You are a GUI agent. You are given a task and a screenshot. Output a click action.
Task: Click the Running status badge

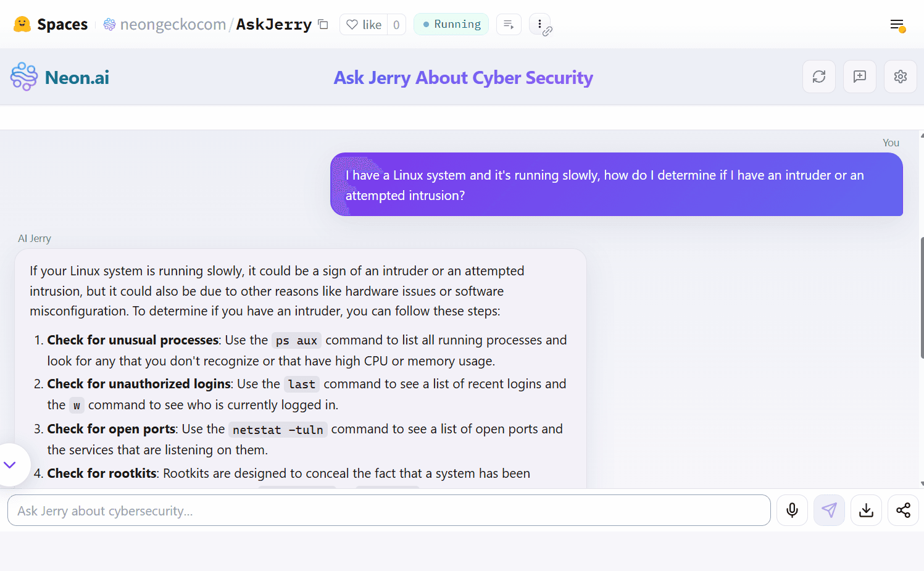tap(451, 23)
